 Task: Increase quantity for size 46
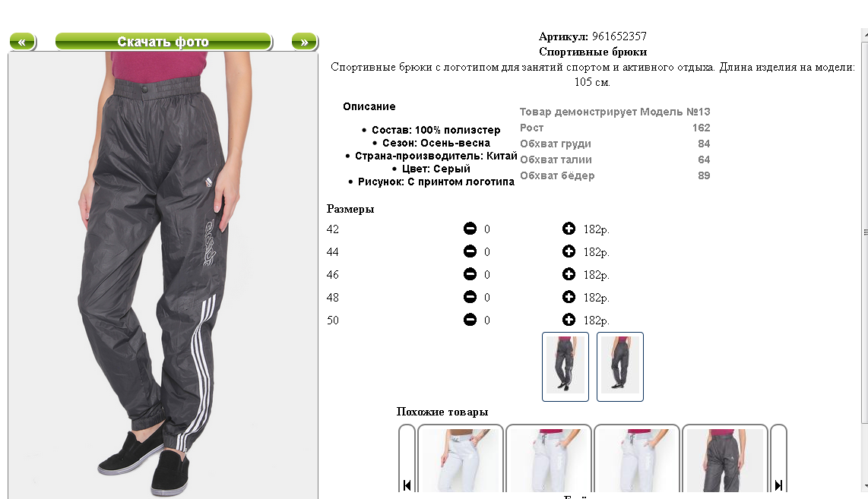pos(569,274)
